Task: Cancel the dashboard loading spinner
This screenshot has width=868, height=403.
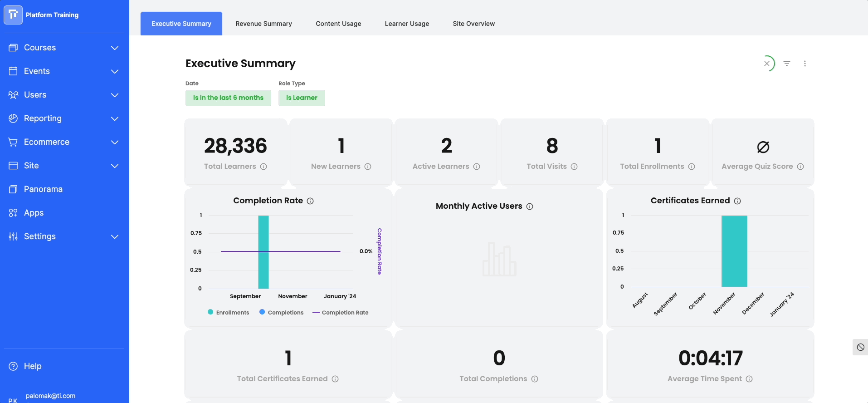Action: pos(767,64)
